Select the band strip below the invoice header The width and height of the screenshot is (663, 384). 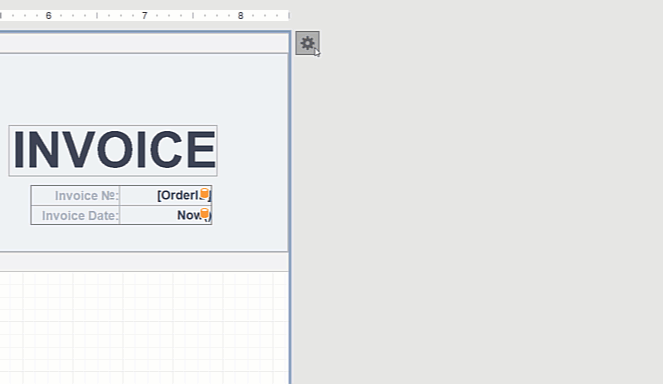click(144, 262)
